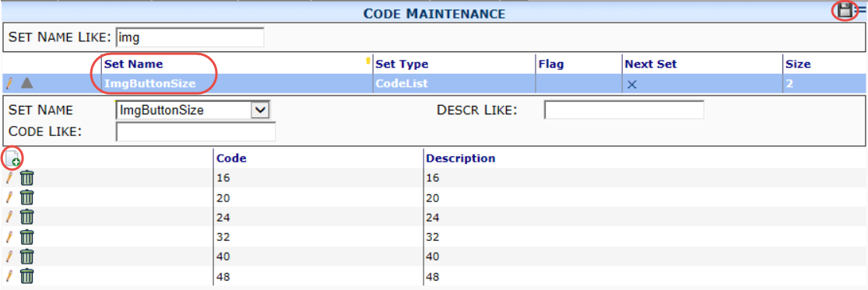
Task: Click the Description cell reading 16
Action: click(x=432, y=178)
